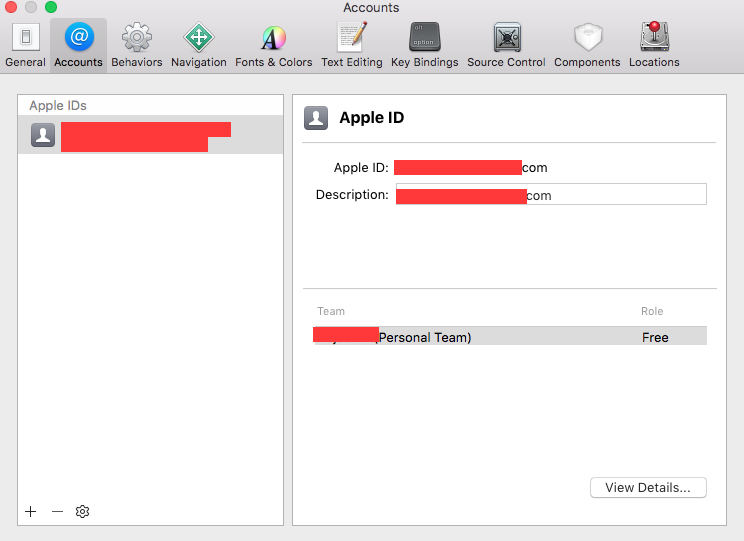The height and width of the screenshot is (541, 744).
Task: Click the Apple IDs list header
Action: coord(58,105)
